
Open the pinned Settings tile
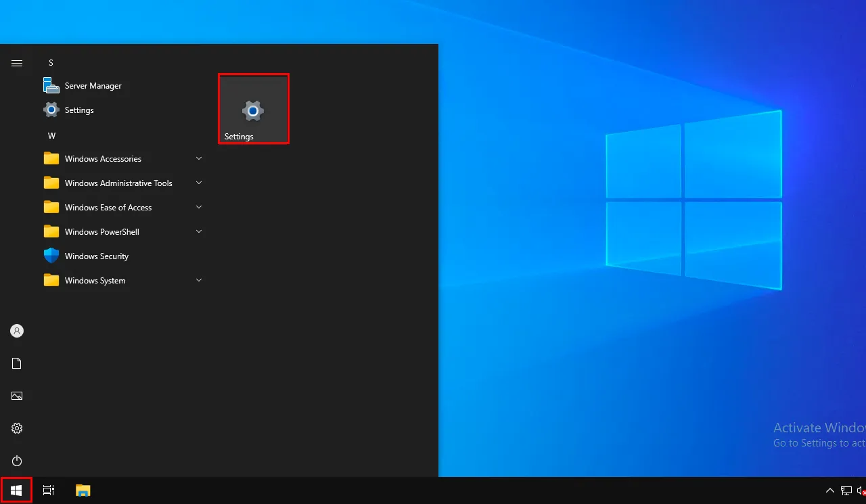(253, 109)
